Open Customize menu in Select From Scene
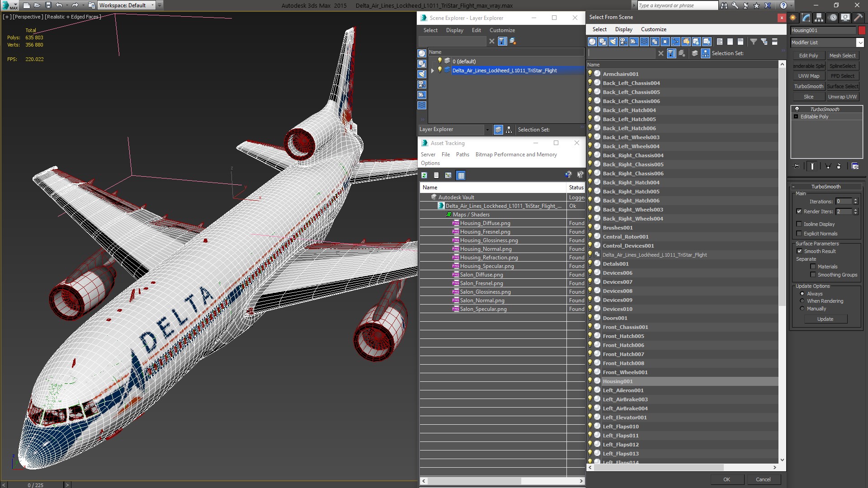 pyautogui.click(x=653, y=29)
